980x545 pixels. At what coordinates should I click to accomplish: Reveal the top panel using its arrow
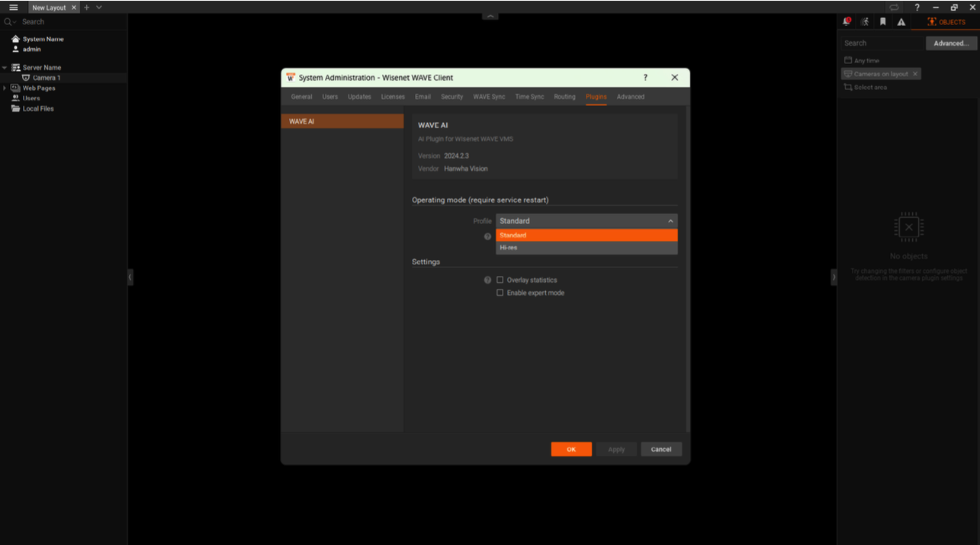coord(490,16)
